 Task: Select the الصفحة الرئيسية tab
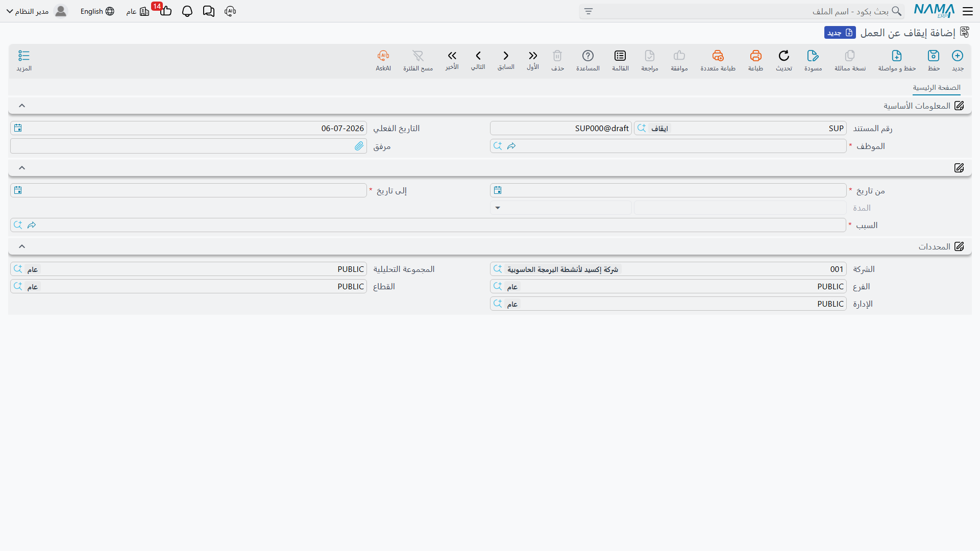937,88
